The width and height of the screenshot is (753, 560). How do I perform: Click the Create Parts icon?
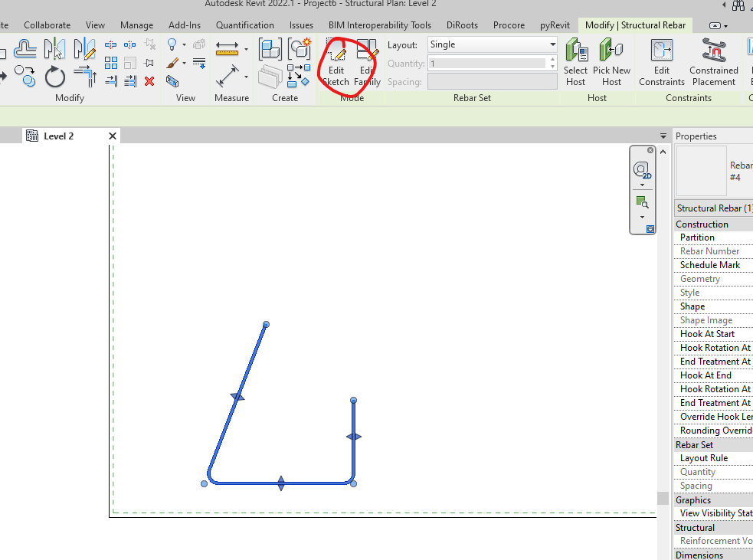[x=270, y=77]
